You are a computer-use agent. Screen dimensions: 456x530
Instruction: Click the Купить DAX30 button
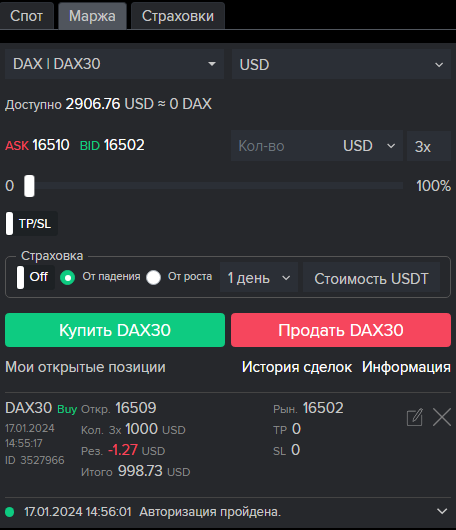pyautogui.click(x=115, y=330)
